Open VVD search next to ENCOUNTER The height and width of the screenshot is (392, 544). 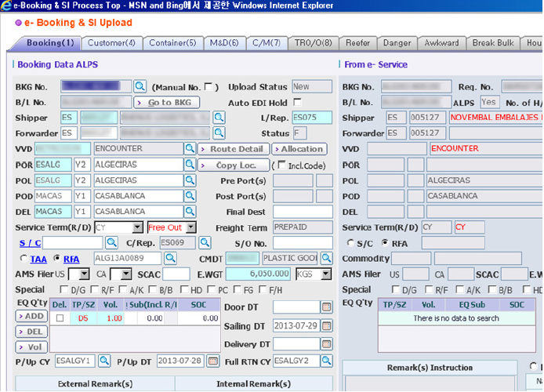[x=190, y=148]
